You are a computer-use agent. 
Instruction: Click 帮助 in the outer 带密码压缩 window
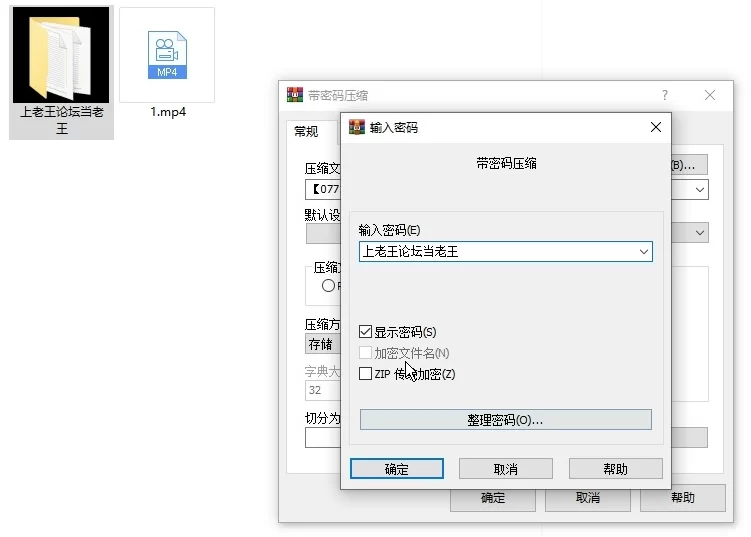tap(683, 498)
